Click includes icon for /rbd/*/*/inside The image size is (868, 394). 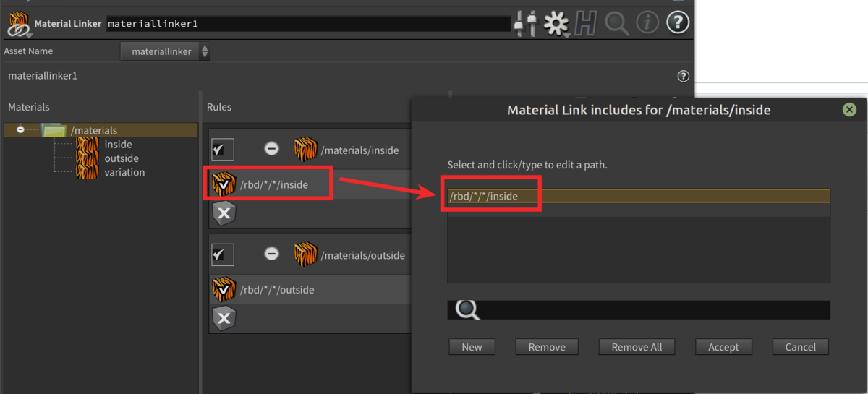click(224, 185)
